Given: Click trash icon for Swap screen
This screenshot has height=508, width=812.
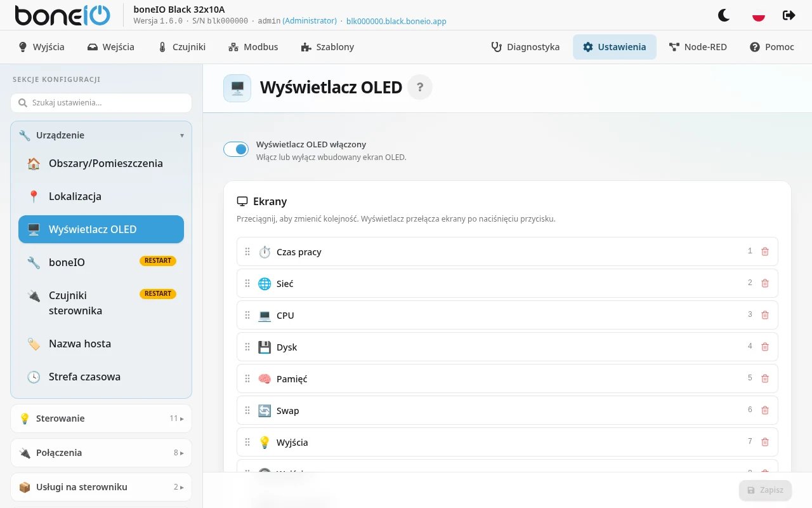Looking at the screenshot, I should (765, 410).
